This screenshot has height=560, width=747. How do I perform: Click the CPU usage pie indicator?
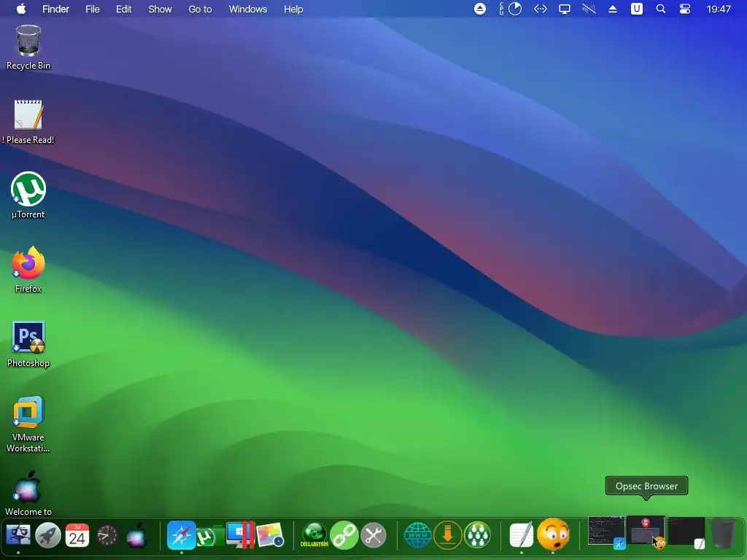(514, 9)
